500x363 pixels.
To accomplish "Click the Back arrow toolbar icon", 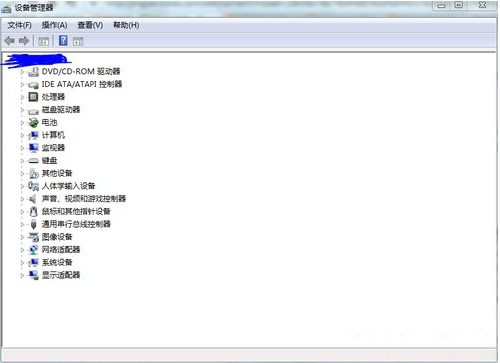I will (x=10, y=41).
